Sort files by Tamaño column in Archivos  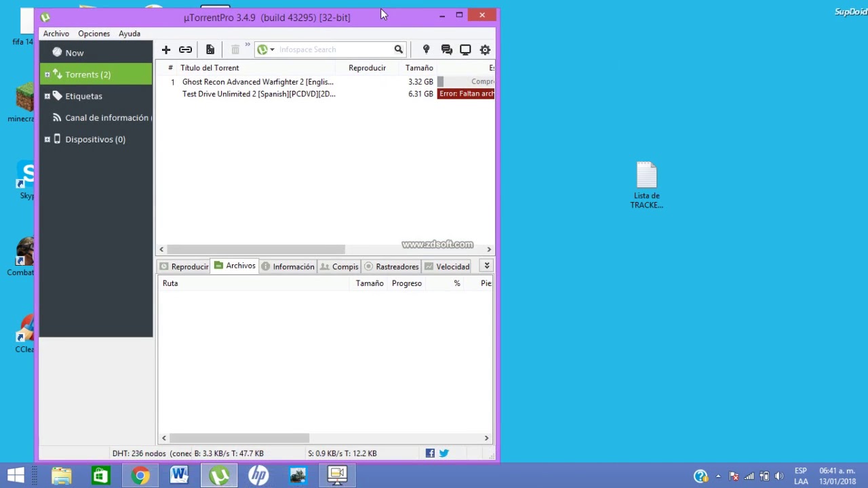[370, 283]
